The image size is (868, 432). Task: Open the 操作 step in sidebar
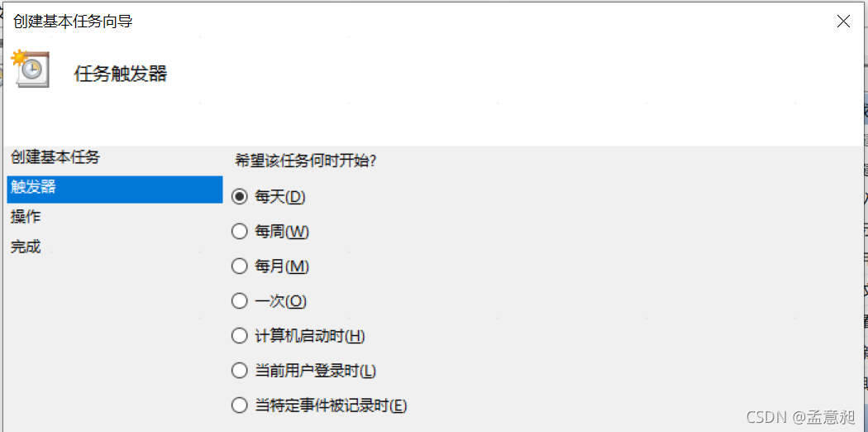pos(26,217)
